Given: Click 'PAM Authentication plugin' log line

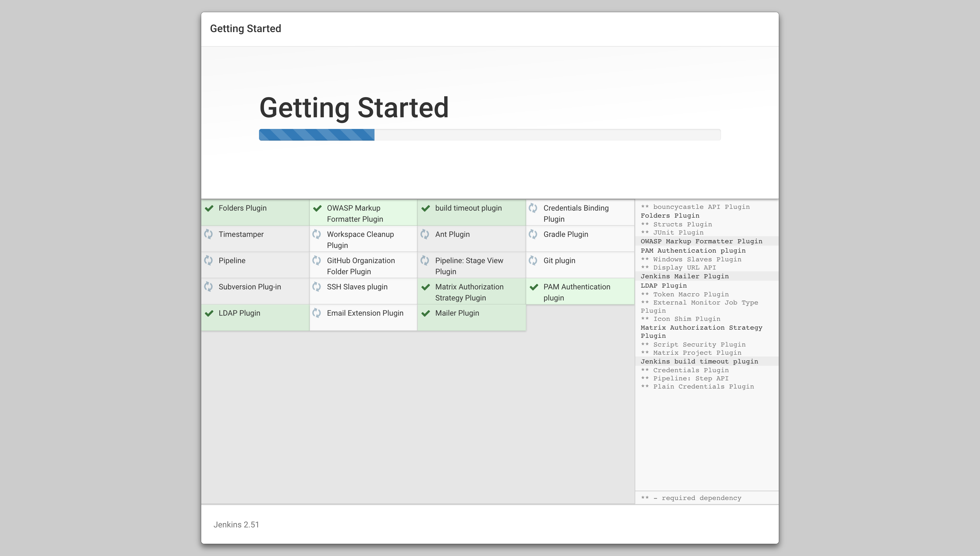Looking at the screenshot, I should (693, 251).
